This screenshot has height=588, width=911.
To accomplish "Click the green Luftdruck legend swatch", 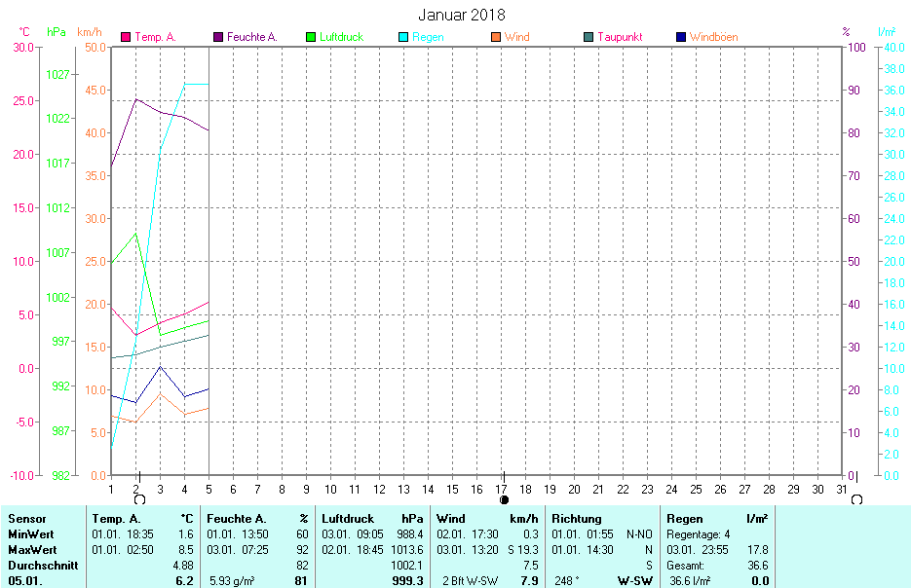I will tap(312, 37).
